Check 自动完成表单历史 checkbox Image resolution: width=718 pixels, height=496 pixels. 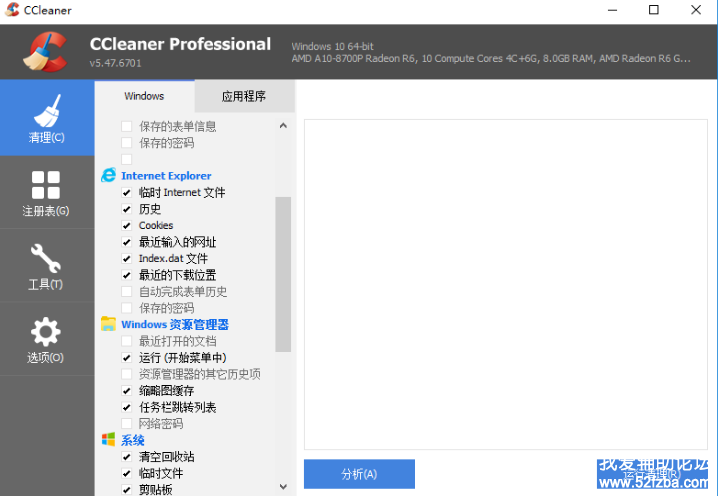pyautogui.click(x=127, y=291)
